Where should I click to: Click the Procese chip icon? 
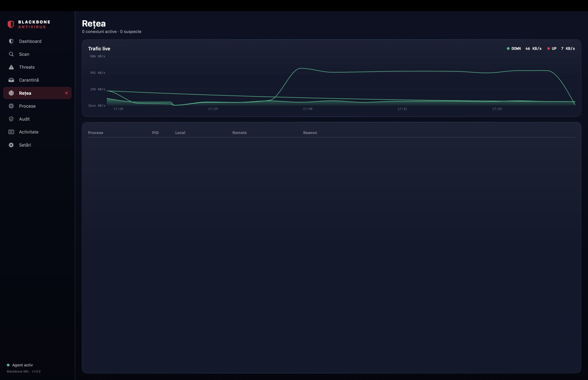click(11, 106)
